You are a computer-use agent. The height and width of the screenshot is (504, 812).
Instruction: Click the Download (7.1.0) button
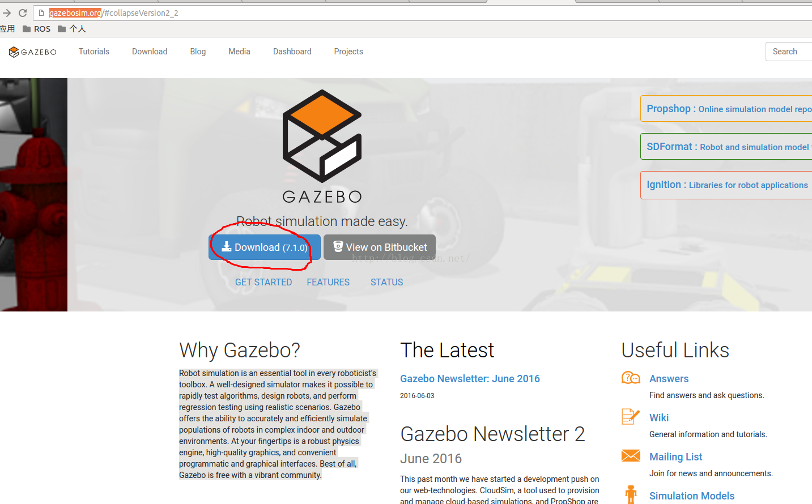tap(265, 247)
